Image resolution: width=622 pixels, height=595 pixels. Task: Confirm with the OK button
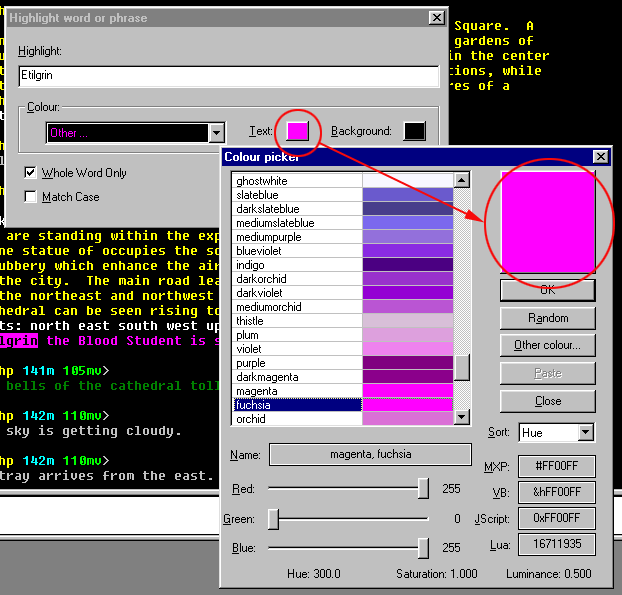tap(548, 290)
